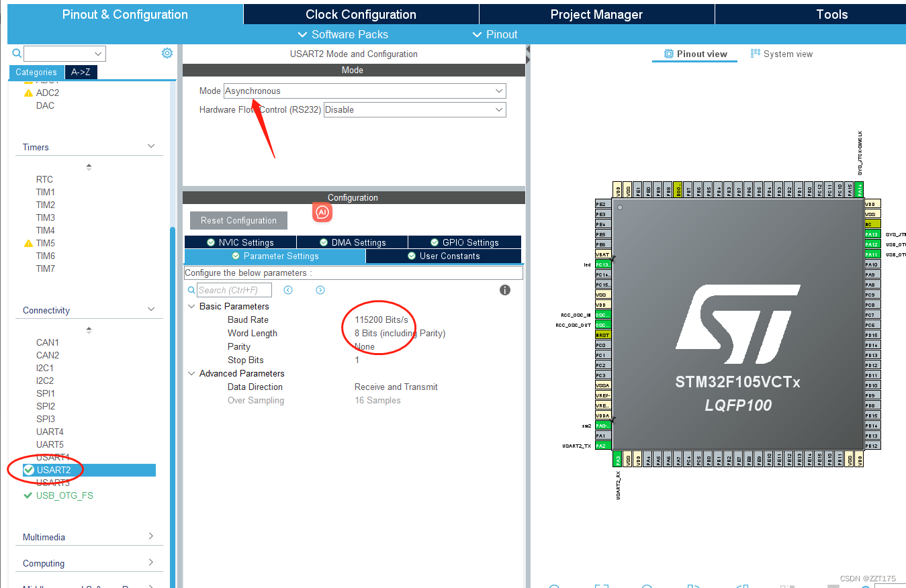Open the search settings gear icon
Screen dimensions: 906x588
click(167, 53)
